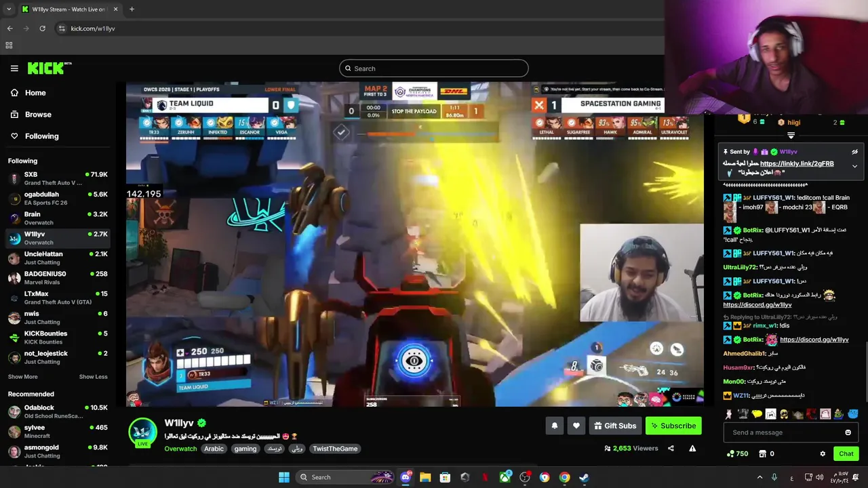Open LTxMax channel in sidebar
Viewport: 868px width, 488px height.
point(58,298)
